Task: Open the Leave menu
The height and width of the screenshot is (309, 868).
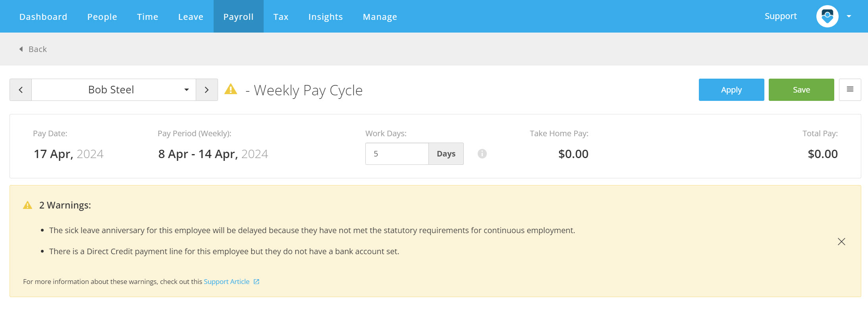Action: click(x=191, y=17)
